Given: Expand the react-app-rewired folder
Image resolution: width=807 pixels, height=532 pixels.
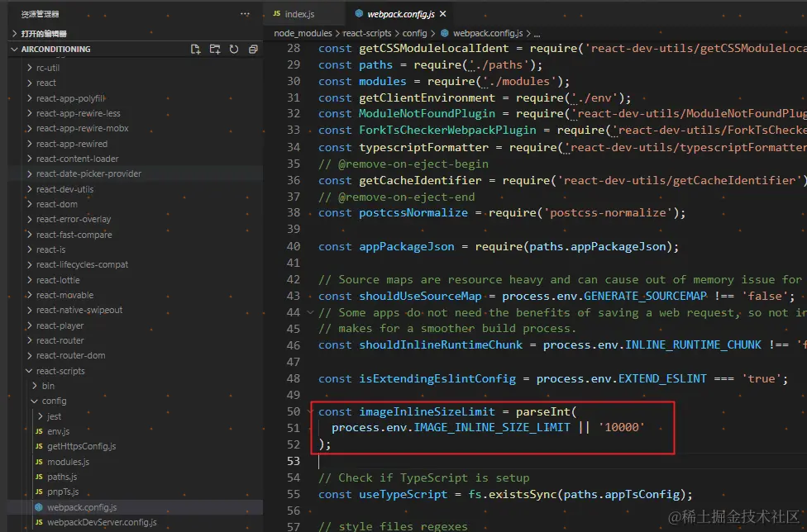Looking at the screenshot, I should click(x=29, y=144).
